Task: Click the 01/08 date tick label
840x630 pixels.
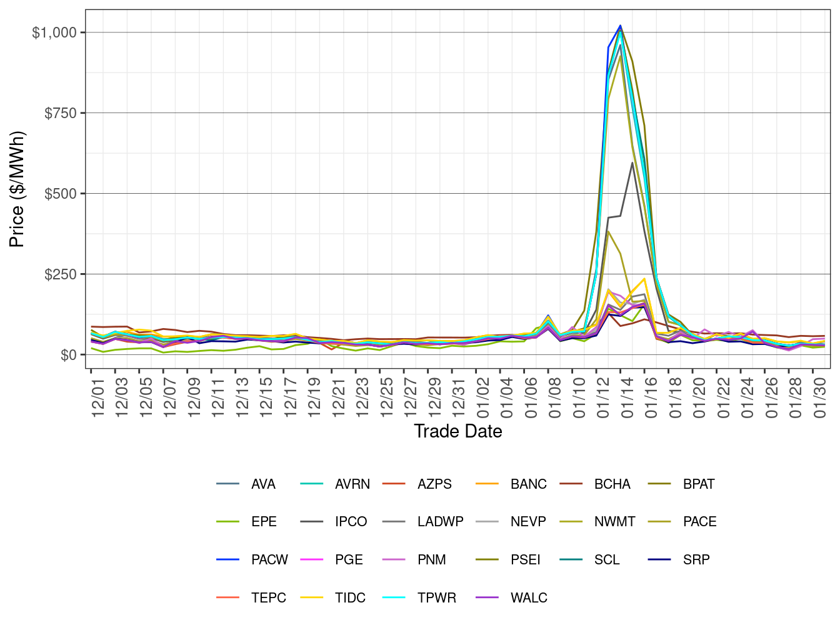Action: pyautogui.click(x=554, y=396)
